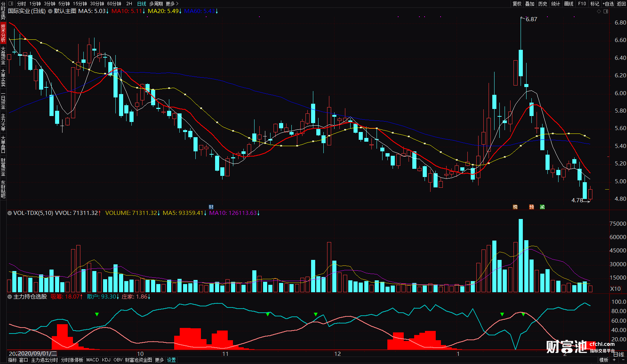Open 大单买卖 sidebar tab
627x364 pixels.
point(3,78)
